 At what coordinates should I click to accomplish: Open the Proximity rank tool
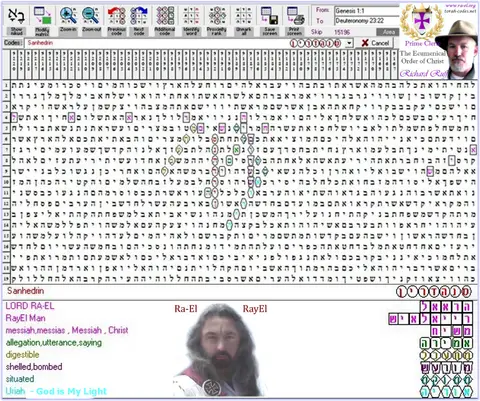point(217,21)
